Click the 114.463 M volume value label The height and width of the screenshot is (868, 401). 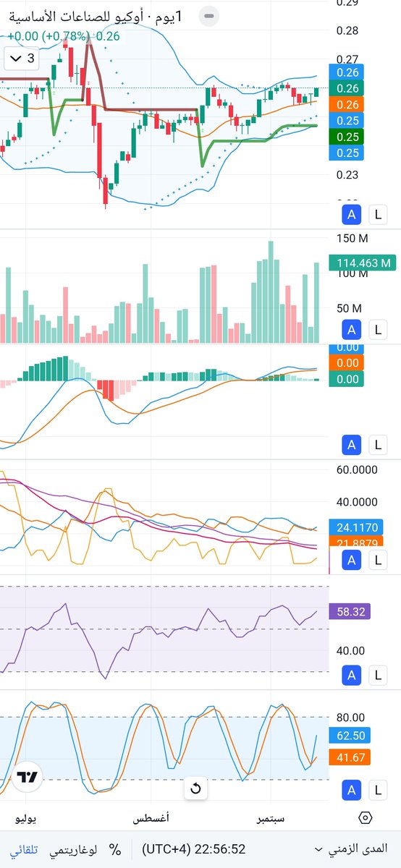362,263
